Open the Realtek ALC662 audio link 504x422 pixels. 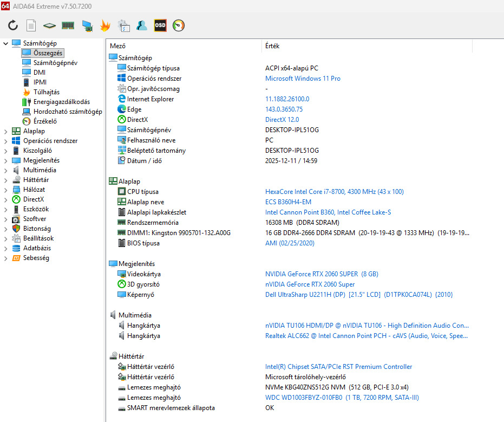tap(366, 336)
